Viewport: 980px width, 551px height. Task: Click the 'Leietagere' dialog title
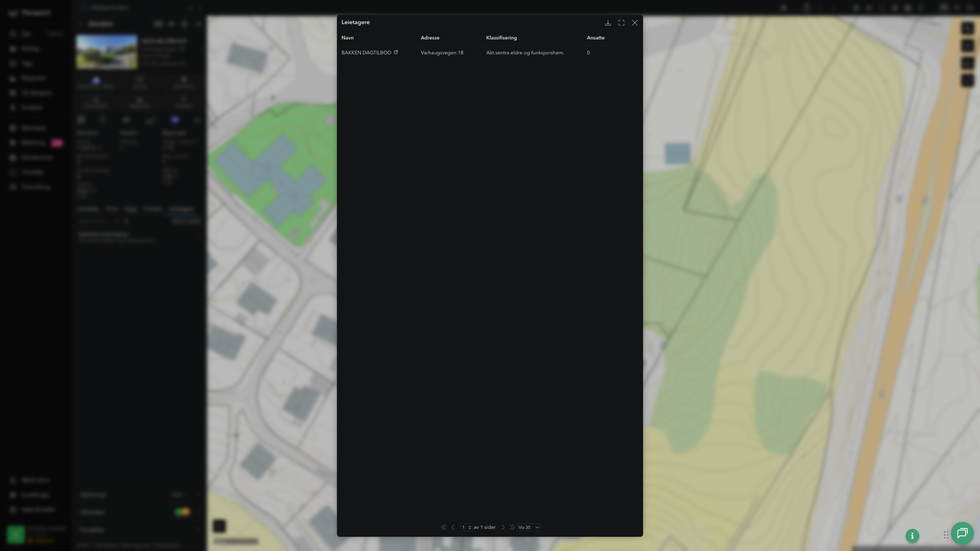pyautogui.click(x=356, y=22)
